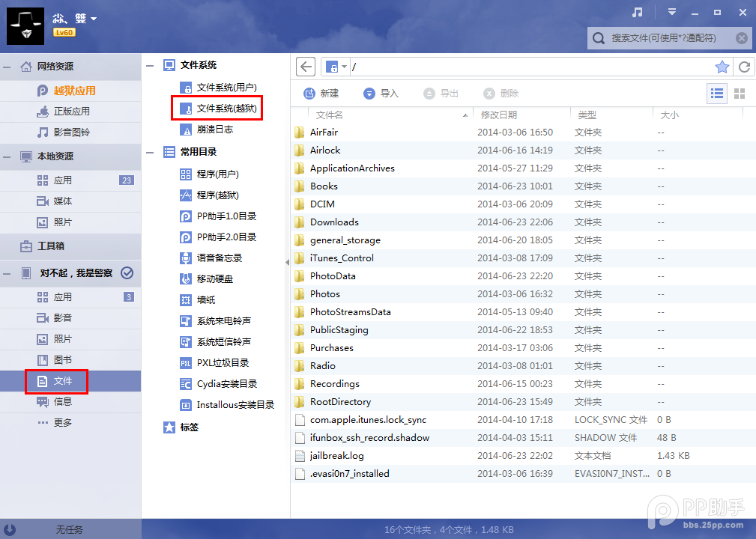Switch the file list to grid view

click(739, 93)
